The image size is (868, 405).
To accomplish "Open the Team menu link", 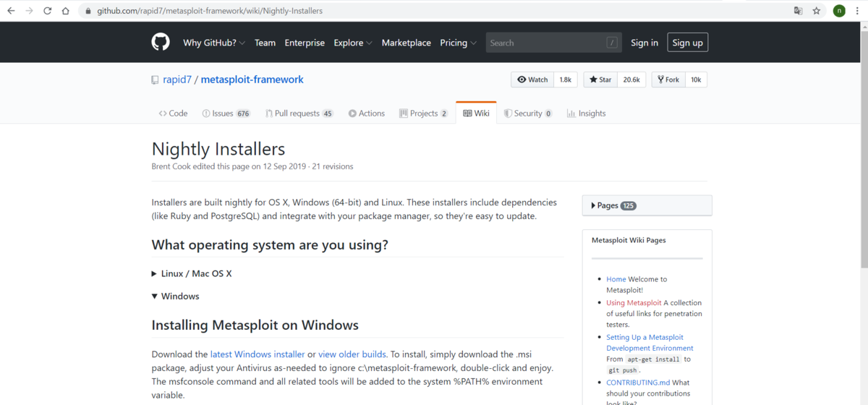I will [x=265, y=43].
